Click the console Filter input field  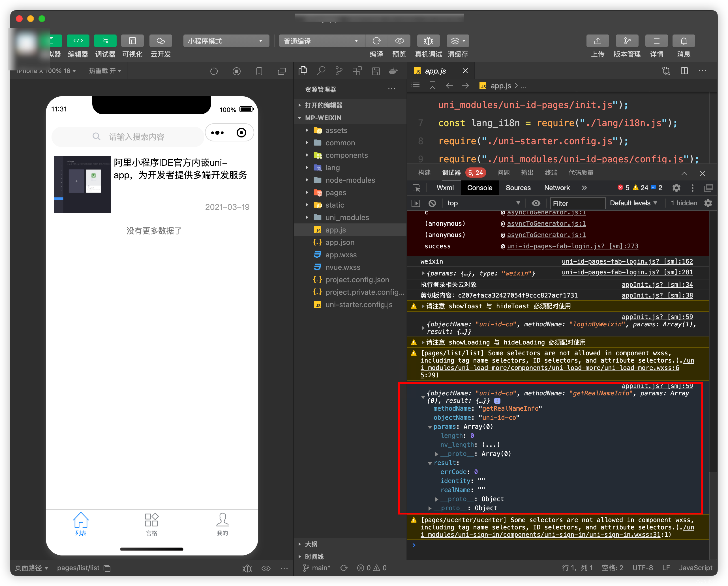[577, 203]
